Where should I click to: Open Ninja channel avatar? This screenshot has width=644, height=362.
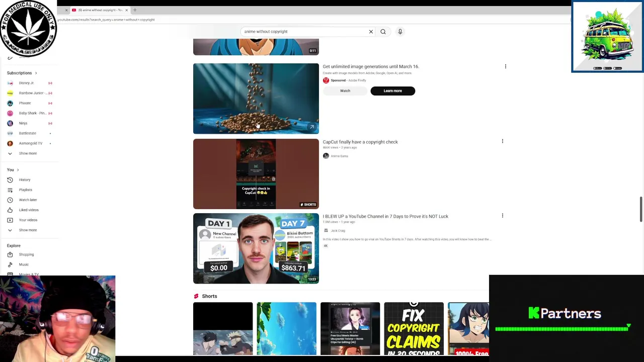(x=10, y=123)
